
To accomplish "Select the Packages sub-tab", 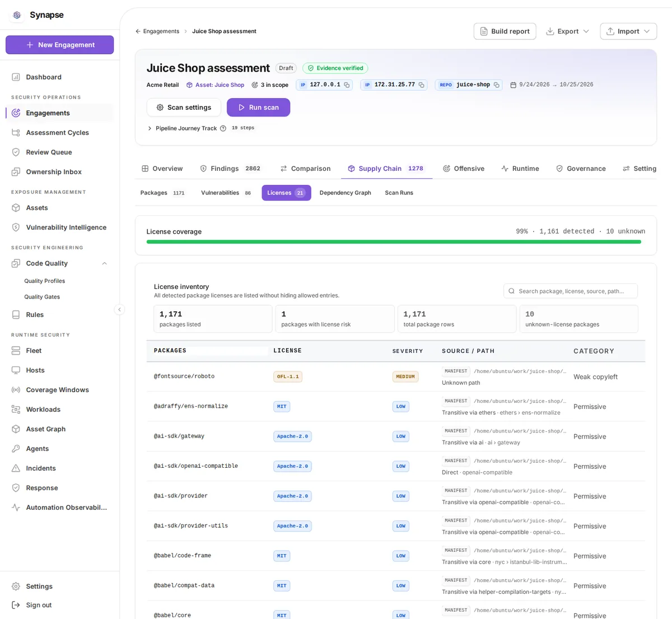I will coord(162,193).
